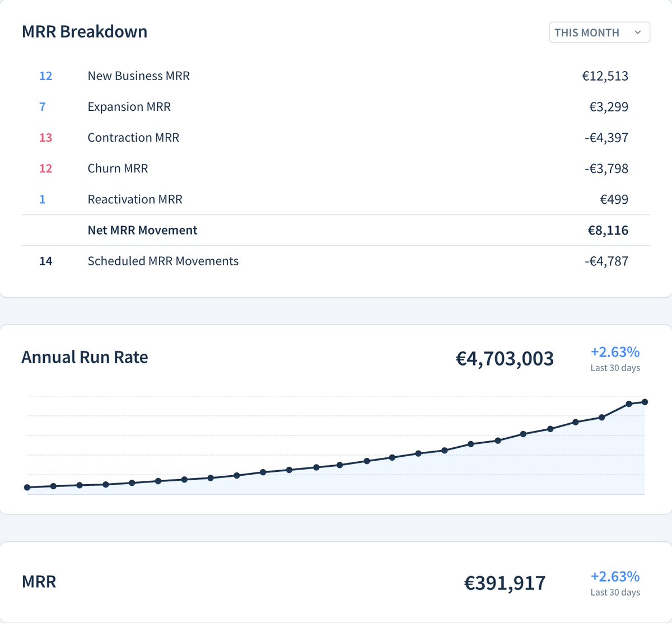Click the last data point on the chart

pyautogui.click(x=645, y=401)
